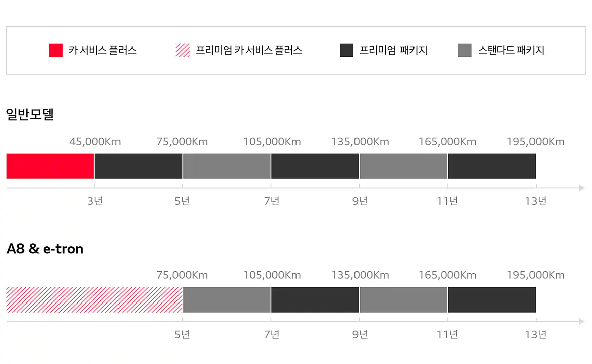
Task: Click the 일반모델 gray segment between 5년 and 7년
Action: tap(226, 166)
